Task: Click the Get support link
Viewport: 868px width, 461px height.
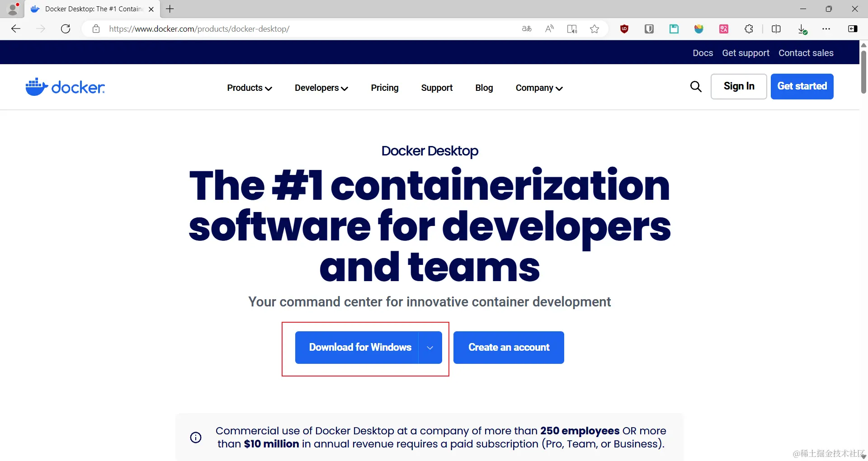Action: pyautogui.click(x=746, y=53)
